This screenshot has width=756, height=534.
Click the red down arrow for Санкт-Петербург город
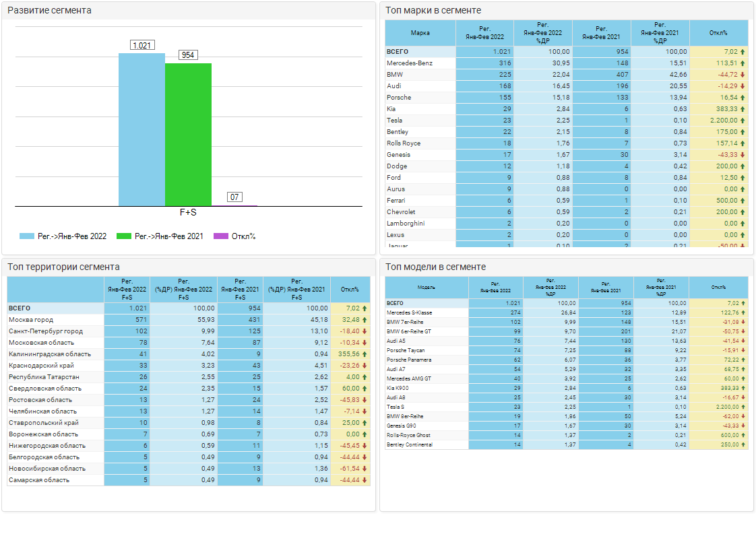coord(365,331)
